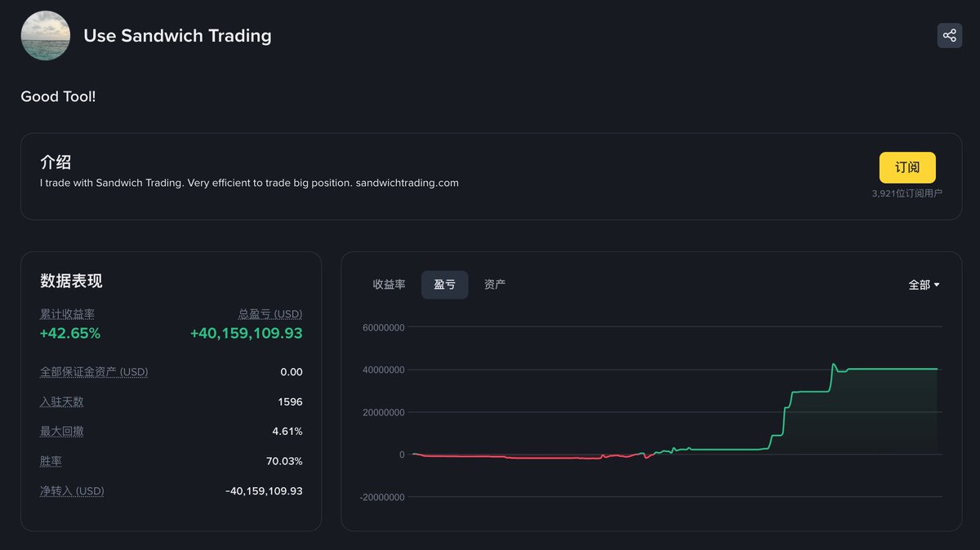Image resolution: width=980 pixels, height=550 pixels.
Task: Click the 胜率 label
Action: [51, 461]
